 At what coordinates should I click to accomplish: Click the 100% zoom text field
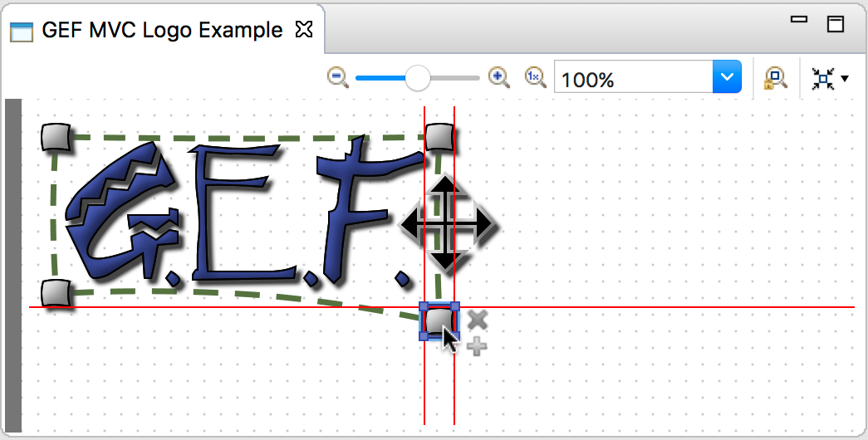pos(633,77)
